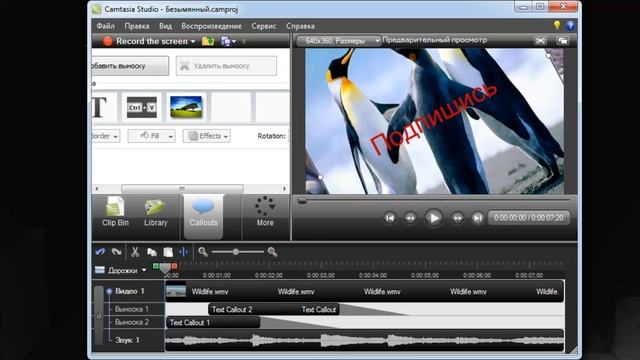Open the Fill dropdown

pos(151,136)
